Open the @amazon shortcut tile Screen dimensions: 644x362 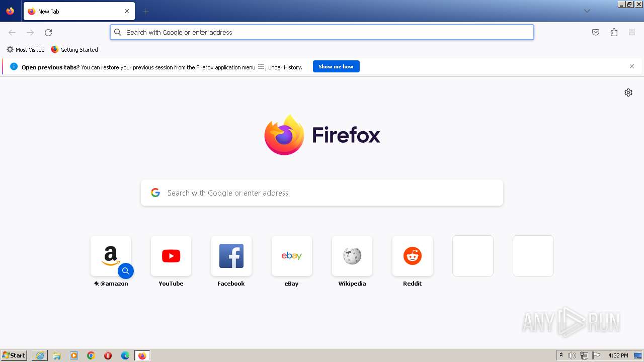(x=111, y=256)
